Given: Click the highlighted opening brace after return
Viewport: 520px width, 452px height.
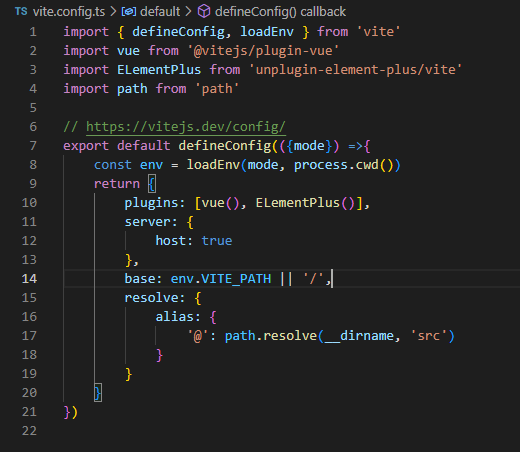Looking at the screenshot, I should pos(152,184).
